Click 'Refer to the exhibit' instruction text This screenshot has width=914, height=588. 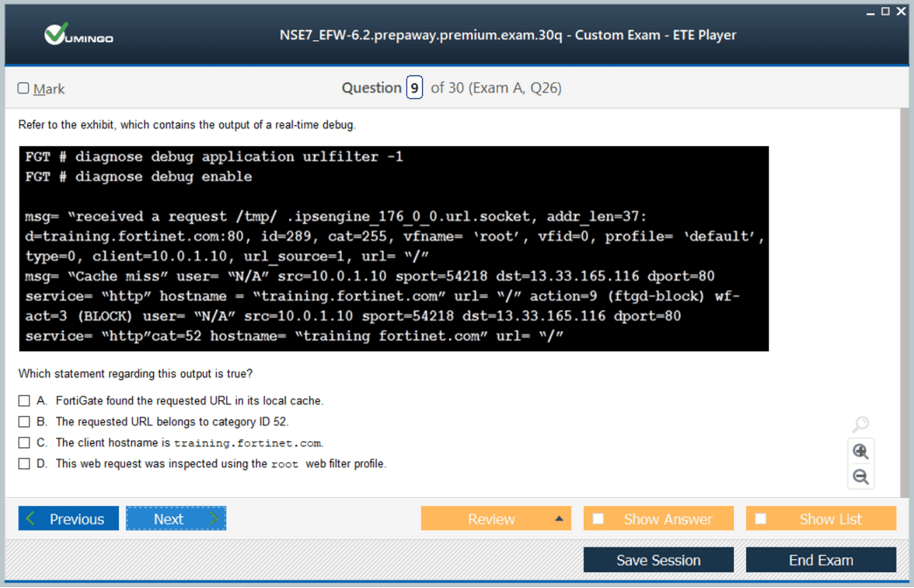coord(187,125)
